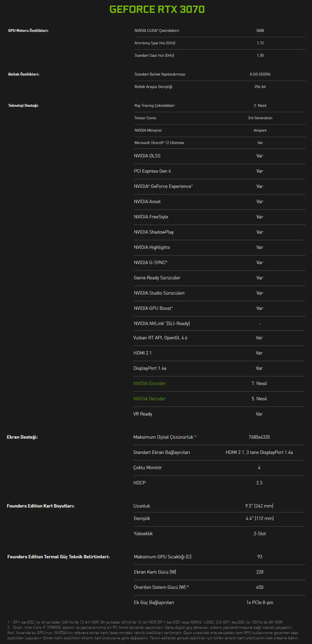Select the Ekran Desteği section heading

(22, 437)
